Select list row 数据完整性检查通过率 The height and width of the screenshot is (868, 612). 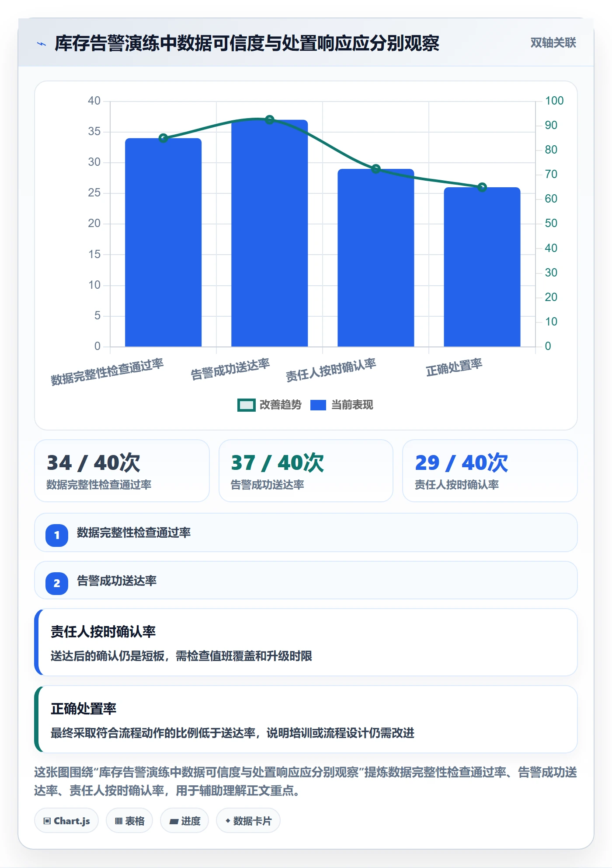coord(306,532)
